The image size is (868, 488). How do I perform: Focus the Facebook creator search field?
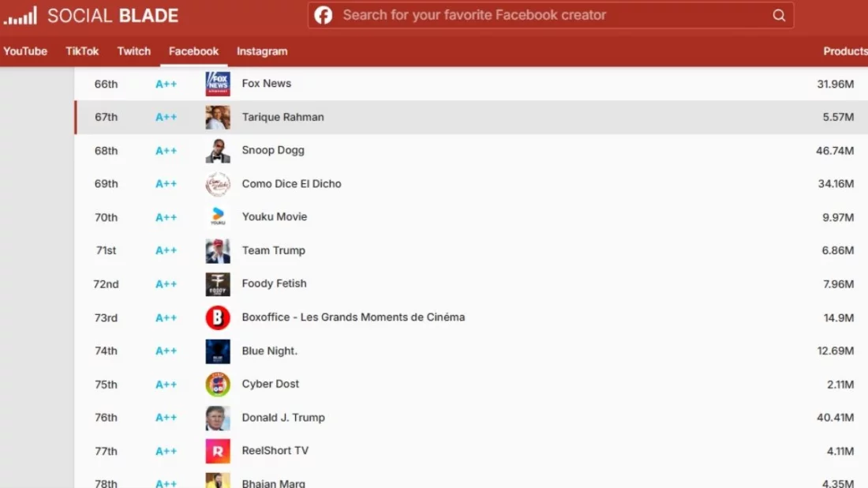point(551,15)
